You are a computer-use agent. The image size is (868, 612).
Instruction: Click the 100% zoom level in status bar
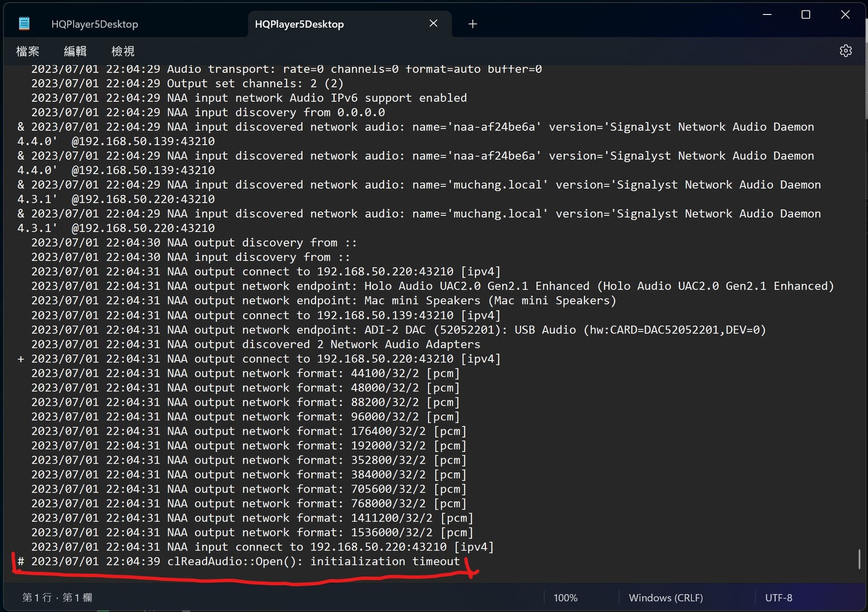pos(566,598)
